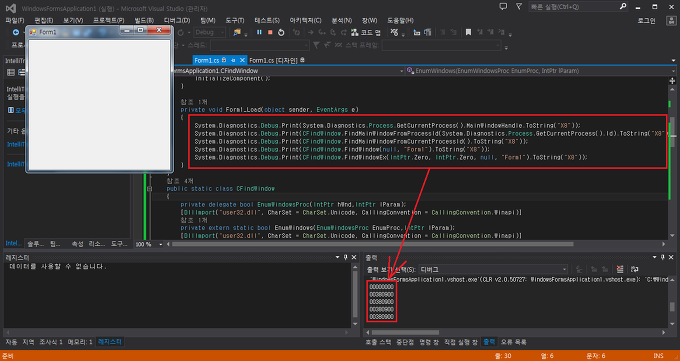Pin the registers panel with pushpin icon

(x=345, y=258)
